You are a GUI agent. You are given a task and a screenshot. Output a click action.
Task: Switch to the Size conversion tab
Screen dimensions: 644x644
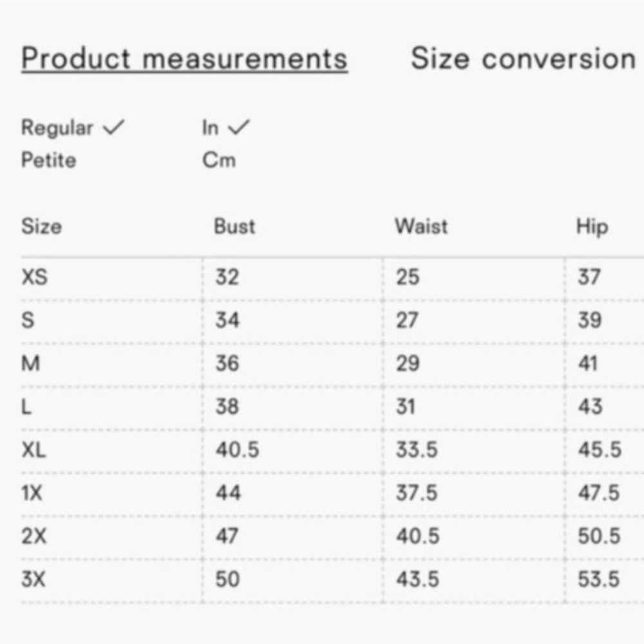coord(523,59)
